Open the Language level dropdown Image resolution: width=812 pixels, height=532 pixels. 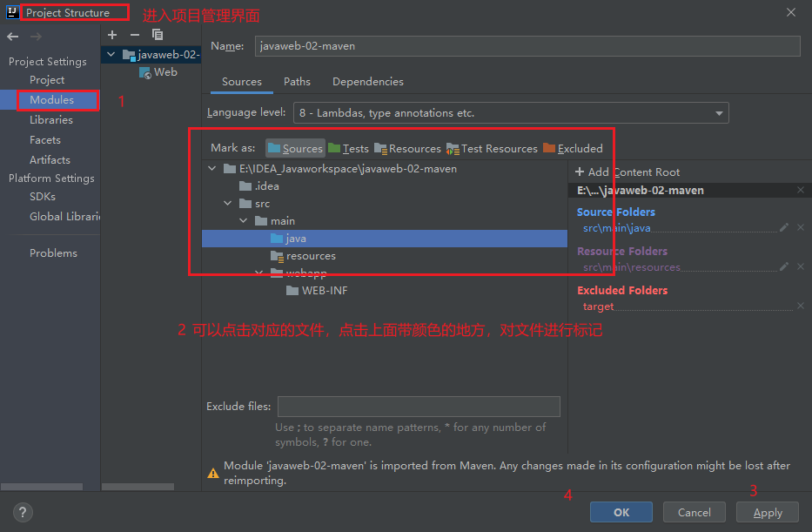(718, 112)
